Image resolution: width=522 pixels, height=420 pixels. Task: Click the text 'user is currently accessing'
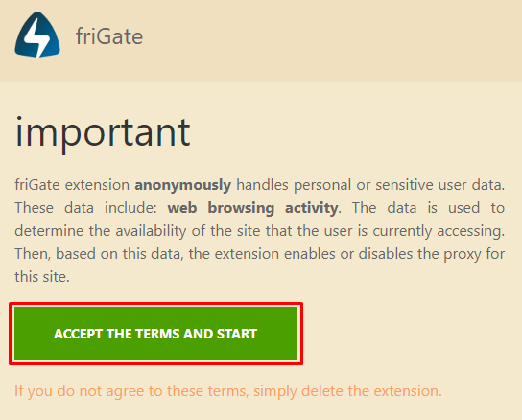click(413, 231)
